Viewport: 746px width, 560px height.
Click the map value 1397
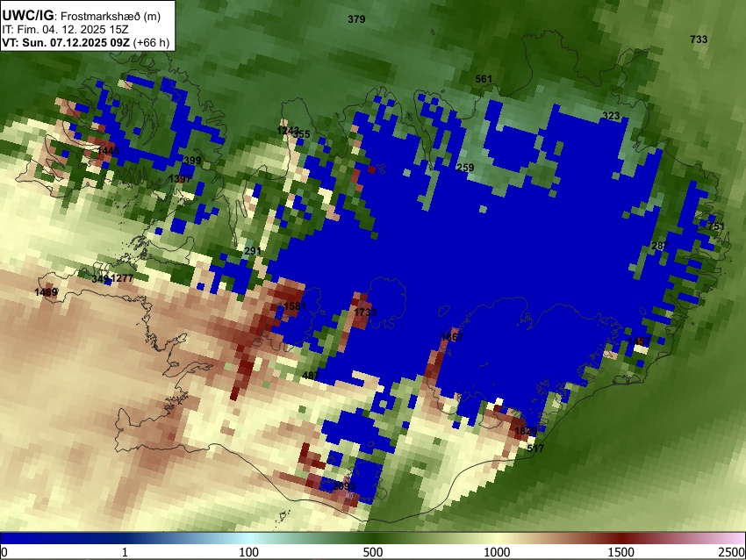coord(180,179)
